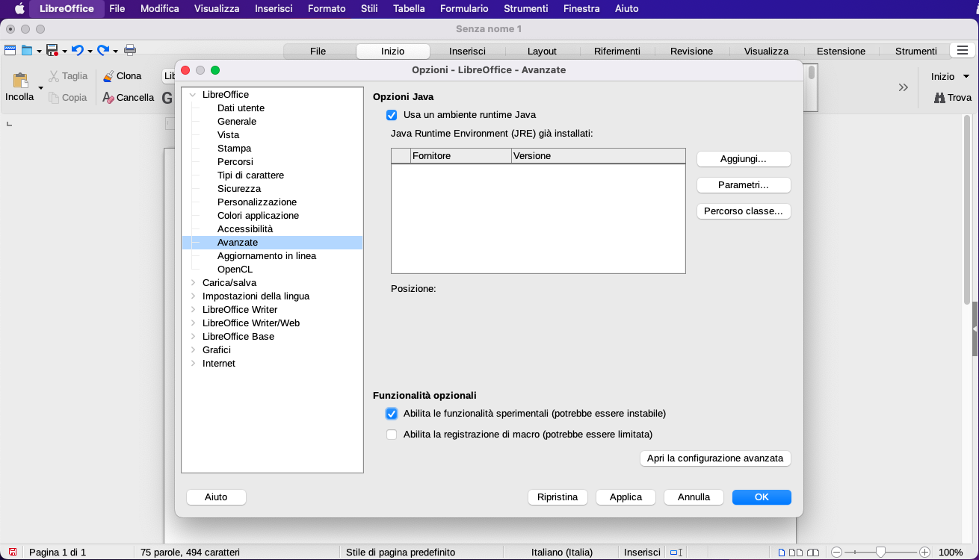Image resolution: width=979 pixels, height=560 pixels.
Task: Open the hamburger menu icon
Action: [960, 50]
